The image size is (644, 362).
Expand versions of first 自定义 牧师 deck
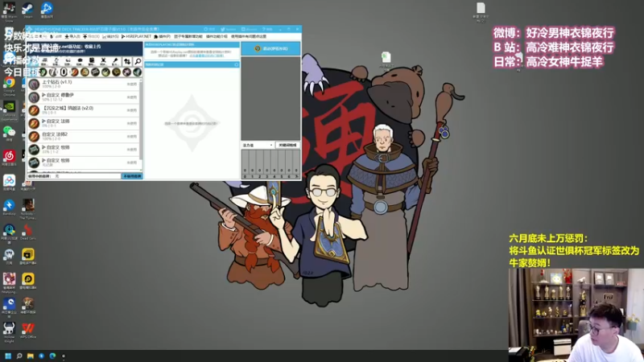tap(44, 147)
